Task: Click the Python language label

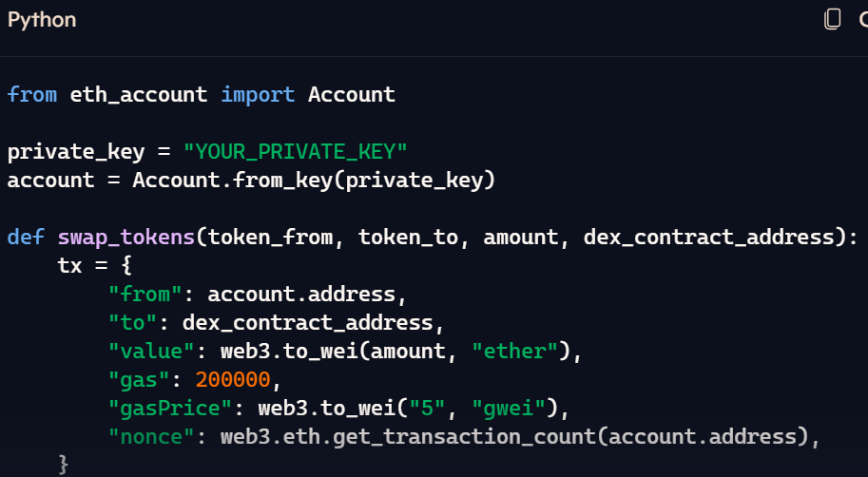Action: (x=42, y=20)
